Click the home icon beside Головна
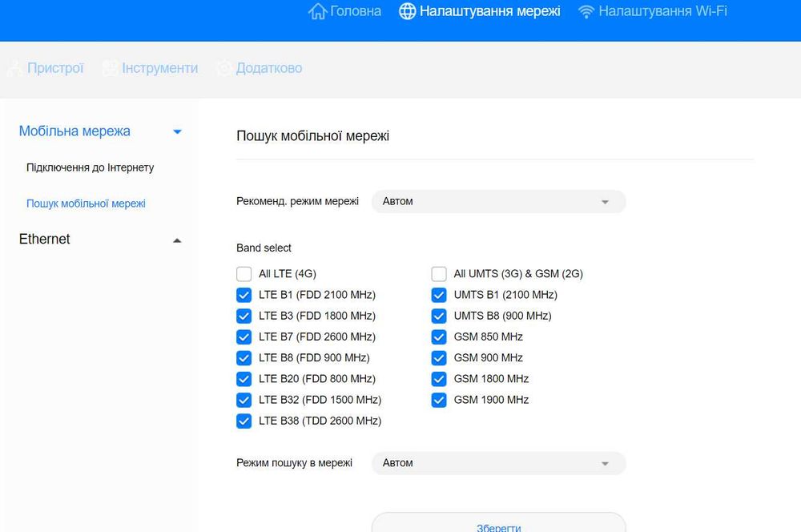The image size is (801, 532). coord(317,10)
